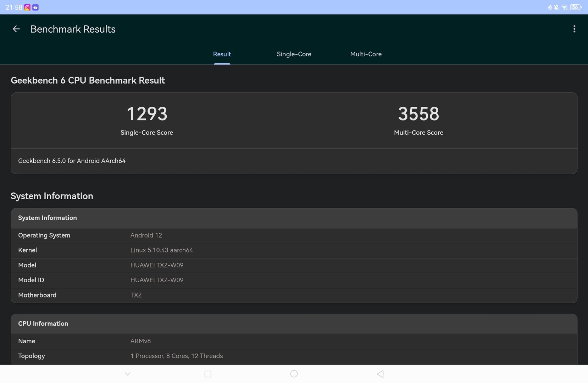Open recent apps with square button
Image resolution: width=588 pixels, height=383 pixels.
pos(208,374)
